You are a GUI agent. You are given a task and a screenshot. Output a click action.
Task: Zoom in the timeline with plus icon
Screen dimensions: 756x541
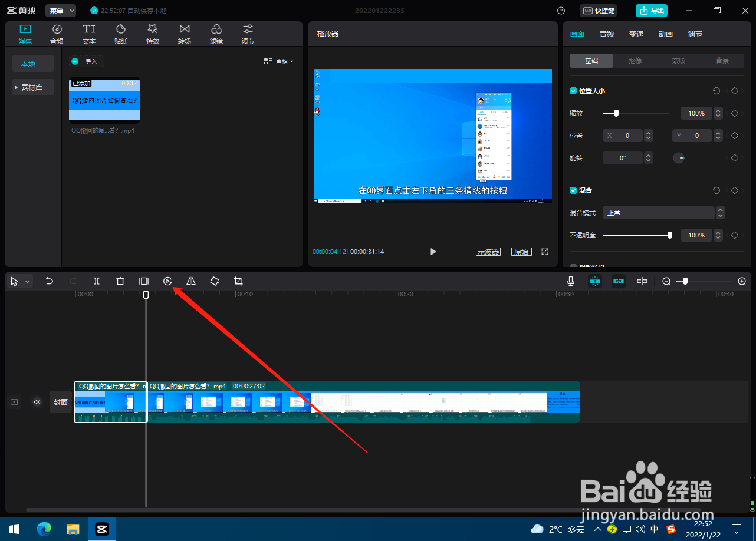tap(742, 281)
